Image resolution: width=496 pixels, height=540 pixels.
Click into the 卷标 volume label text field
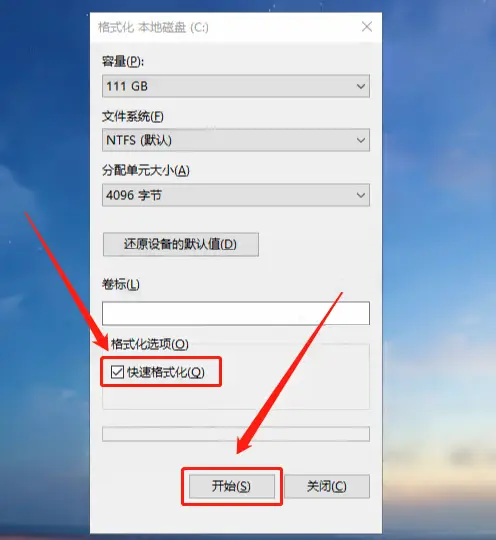coord(236,313)
